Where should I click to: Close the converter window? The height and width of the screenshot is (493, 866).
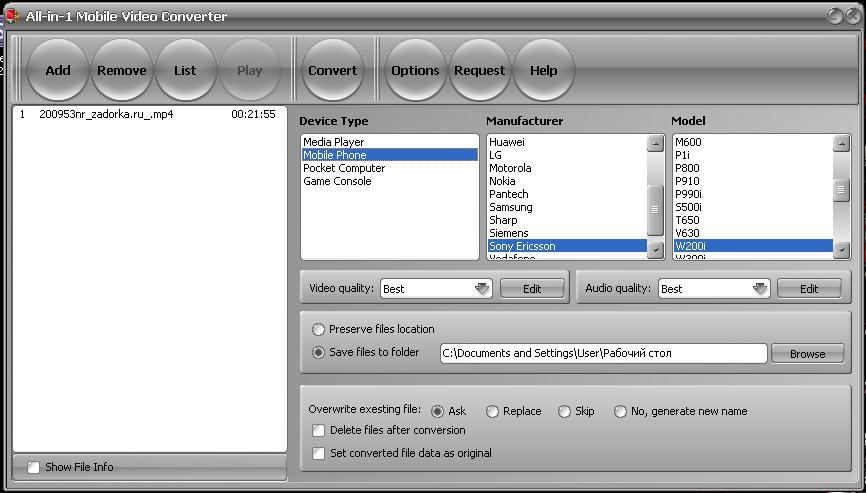[x=853, y=16]
